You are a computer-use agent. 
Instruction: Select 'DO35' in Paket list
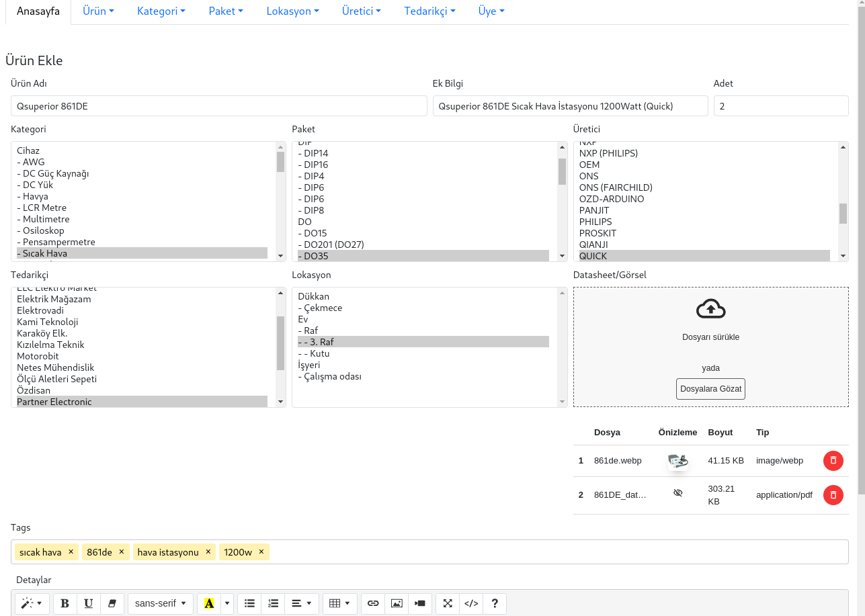pos(423,256)
